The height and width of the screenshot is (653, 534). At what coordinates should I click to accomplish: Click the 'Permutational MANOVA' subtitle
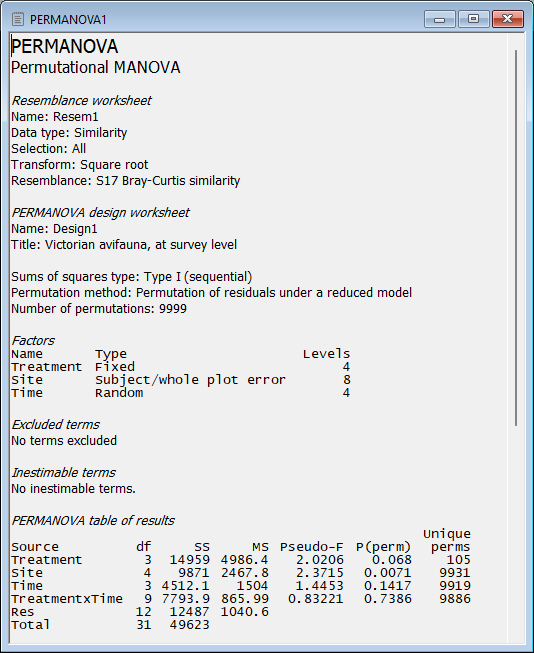[x=95, y=67]
